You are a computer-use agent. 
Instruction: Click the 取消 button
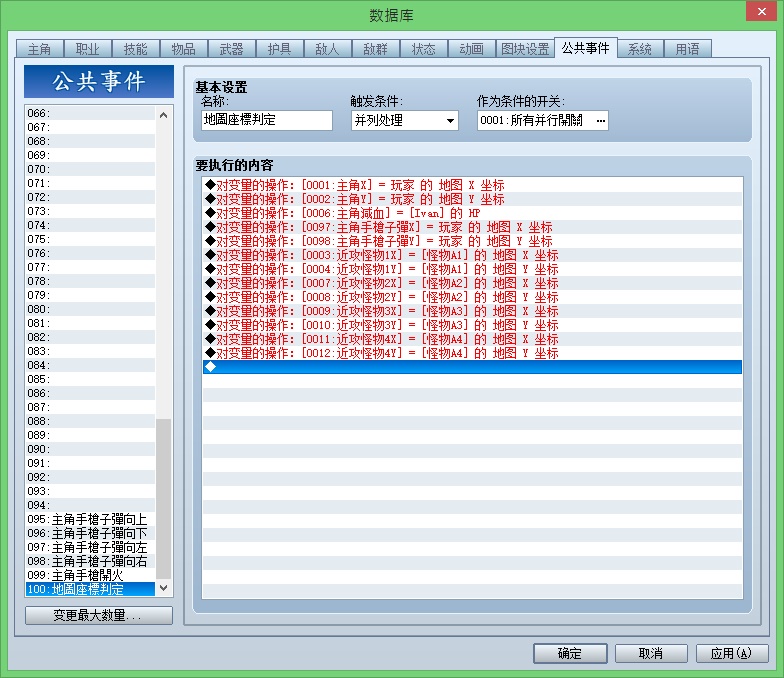pyautogui.click(x=651, y=654)
